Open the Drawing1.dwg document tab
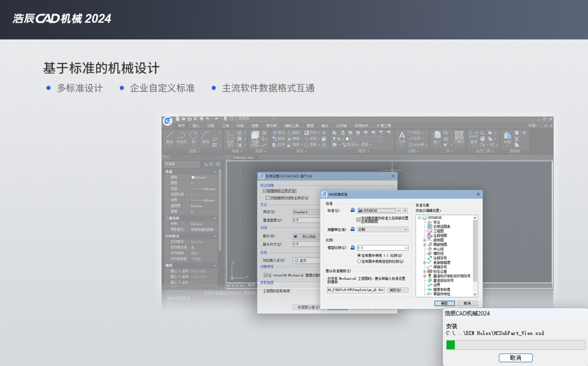Image resolution: width=588 pixels, height=366 pixels. point(243,157)
